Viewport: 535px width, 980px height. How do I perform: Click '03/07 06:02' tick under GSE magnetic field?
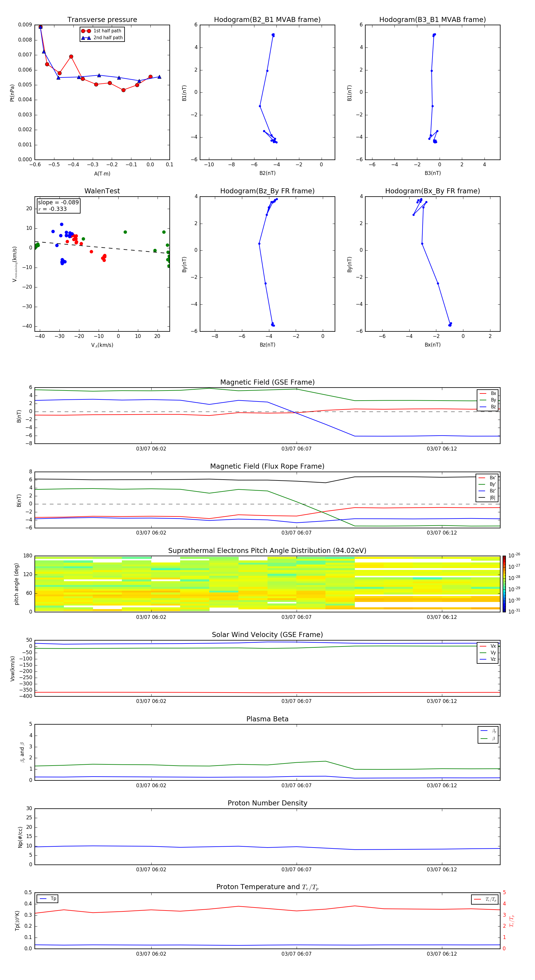pos(151,449)
